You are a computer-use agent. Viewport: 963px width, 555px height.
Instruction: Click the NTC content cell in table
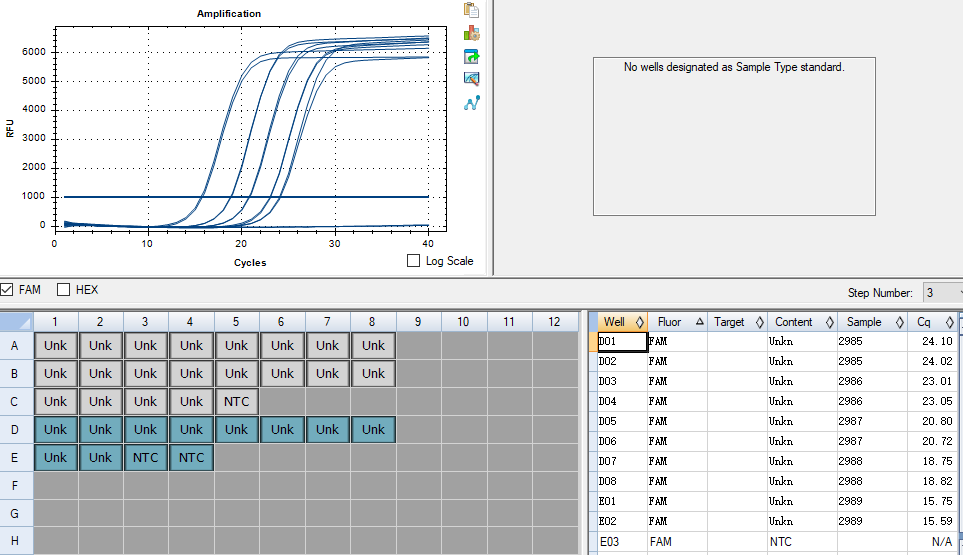pyautogui.click(x=801, y=541)
